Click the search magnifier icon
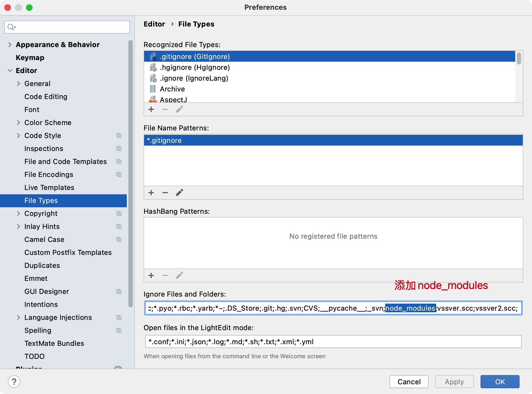 [x=11, y=27]
